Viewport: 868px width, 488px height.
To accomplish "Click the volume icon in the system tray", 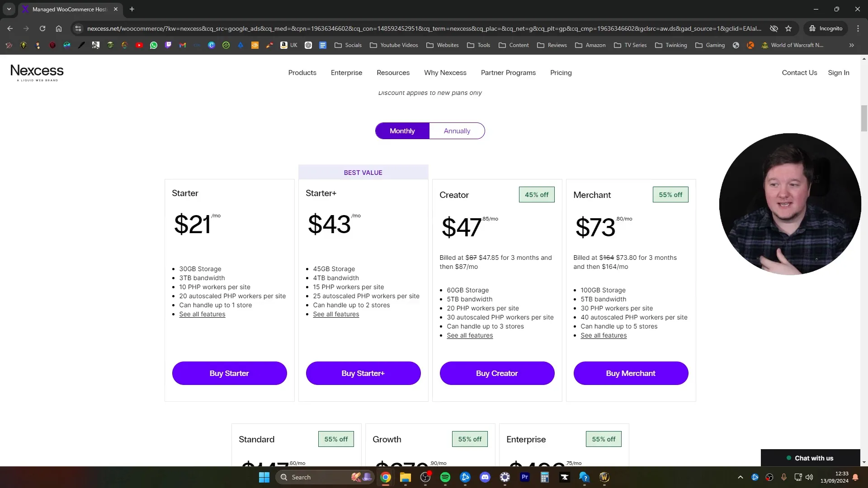I will coord(809,477).
